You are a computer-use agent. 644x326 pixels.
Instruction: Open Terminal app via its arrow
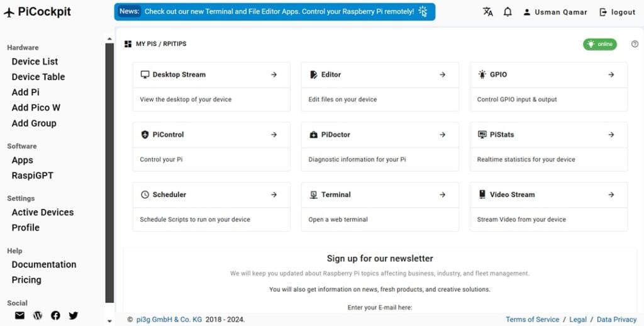(442, 194)
